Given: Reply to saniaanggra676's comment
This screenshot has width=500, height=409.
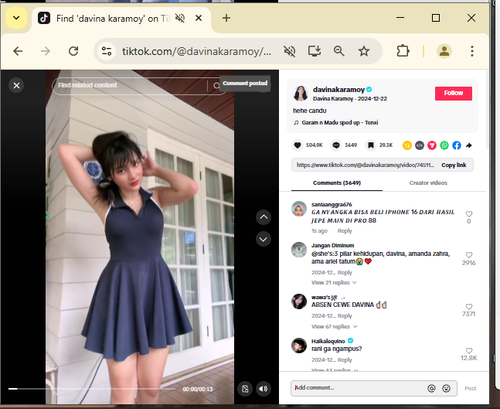Looking at the screenshot, I should [345, 231].
